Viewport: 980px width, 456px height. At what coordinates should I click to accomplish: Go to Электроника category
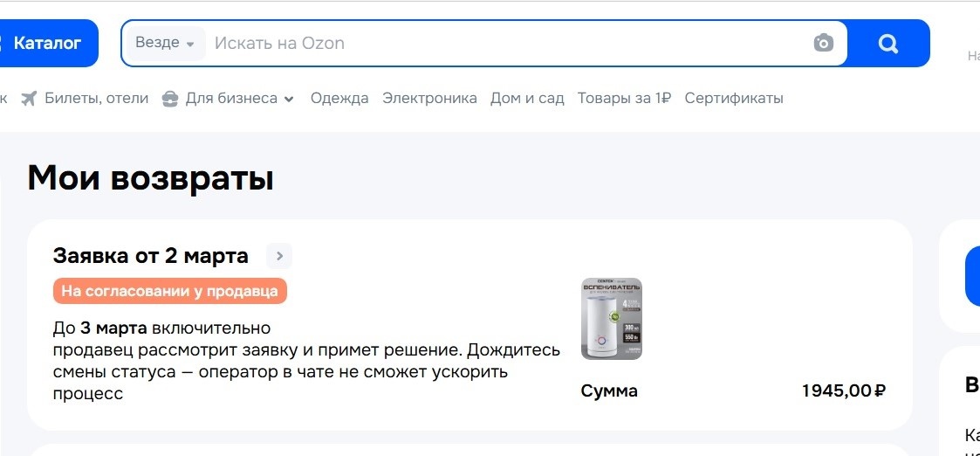coord(429,98)
